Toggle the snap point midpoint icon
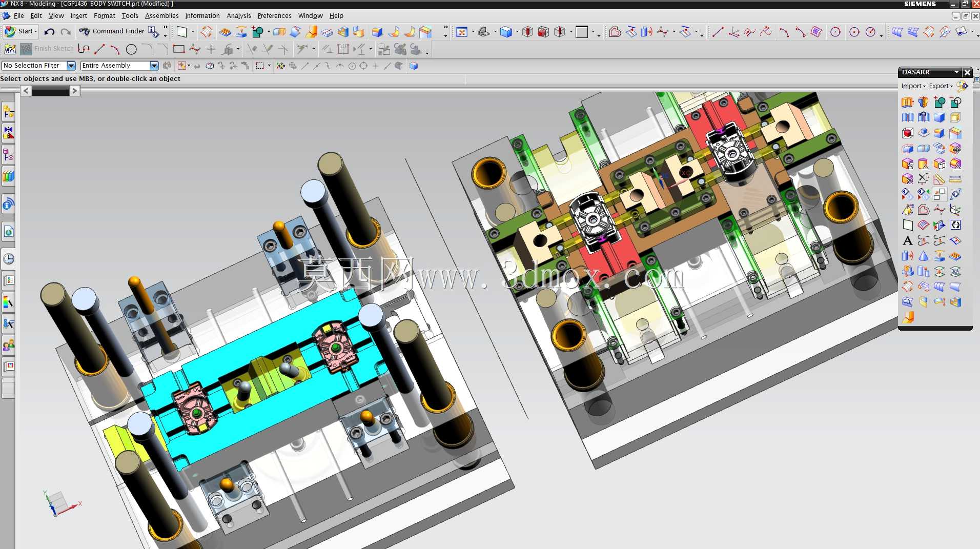 (316, 66)
